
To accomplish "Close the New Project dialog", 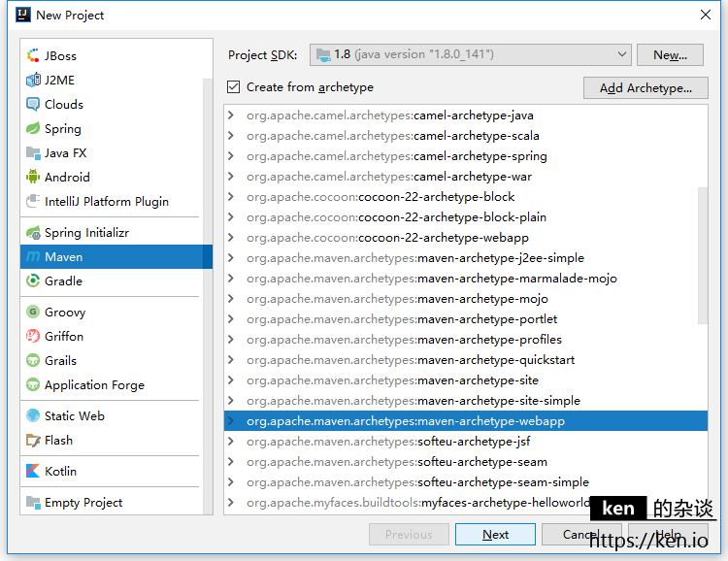I will click(x=706, y=15).
